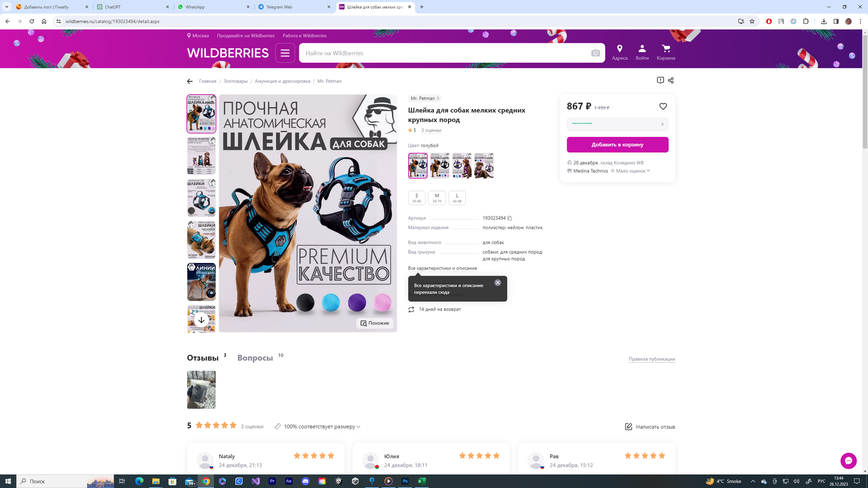The width and height of the screenshot is (868, 488).
Task: Click Написать отзыв link
Action: pos(650,427)
